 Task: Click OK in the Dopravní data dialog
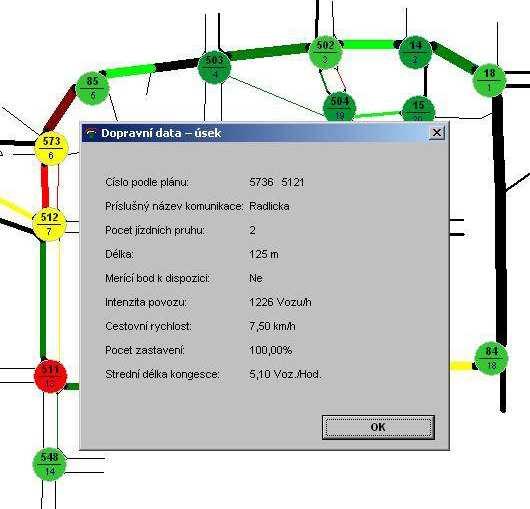(x=378, y=427)
